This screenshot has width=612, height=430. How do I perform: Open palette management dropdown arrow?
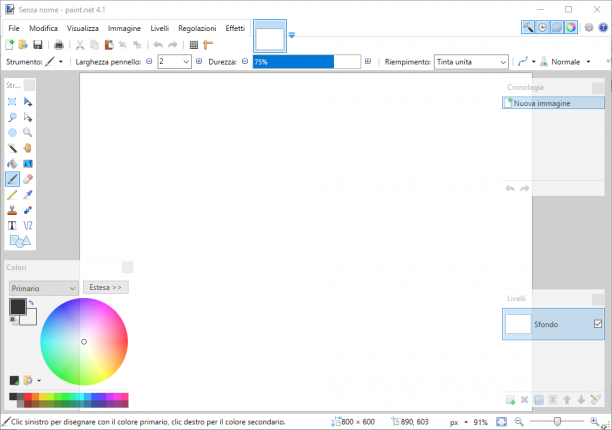coord(39,380)
